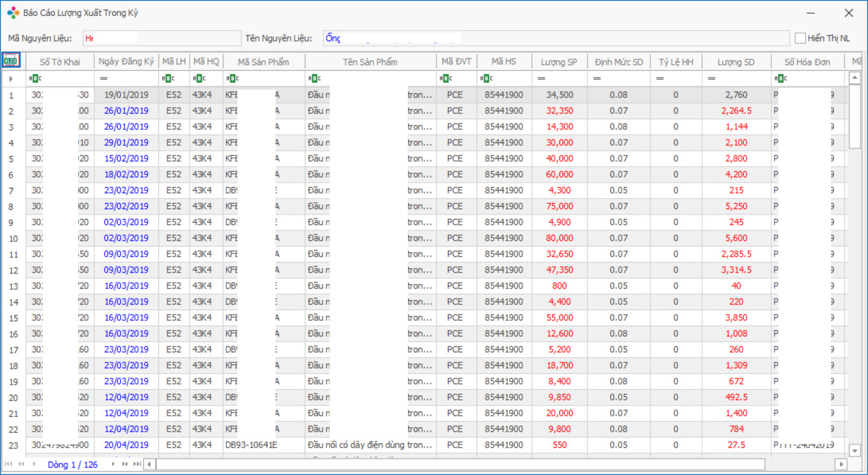This screenshot has width=868, height=475.
Task: Click equals filter icon under Ngày Đăng Ký
Action: point(104,78)
